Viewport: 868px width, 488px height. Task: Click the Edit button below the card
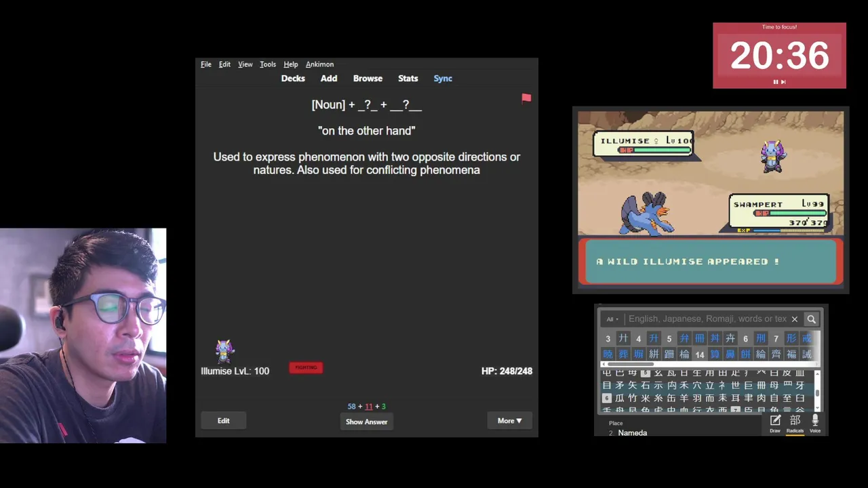(x=223, y=421)
